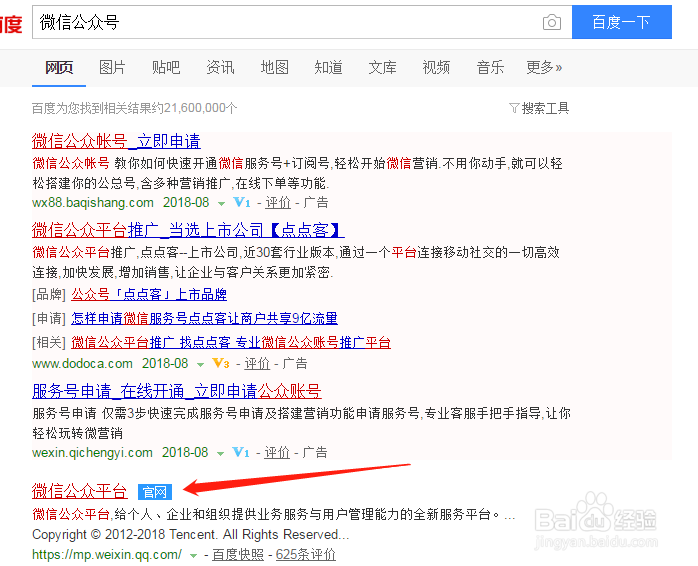Image resolution: width=698 pixels, height=566 pixels.
Task: Click the blue 官网 badge
Action: [154, 492]
